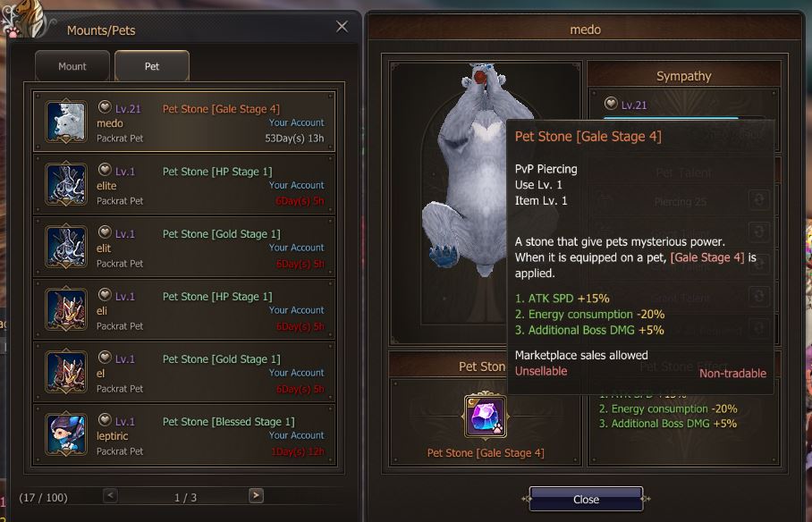Close the Mounts/Pets window
Viewport: 812px width, 522px height.
tap(342, 27)
